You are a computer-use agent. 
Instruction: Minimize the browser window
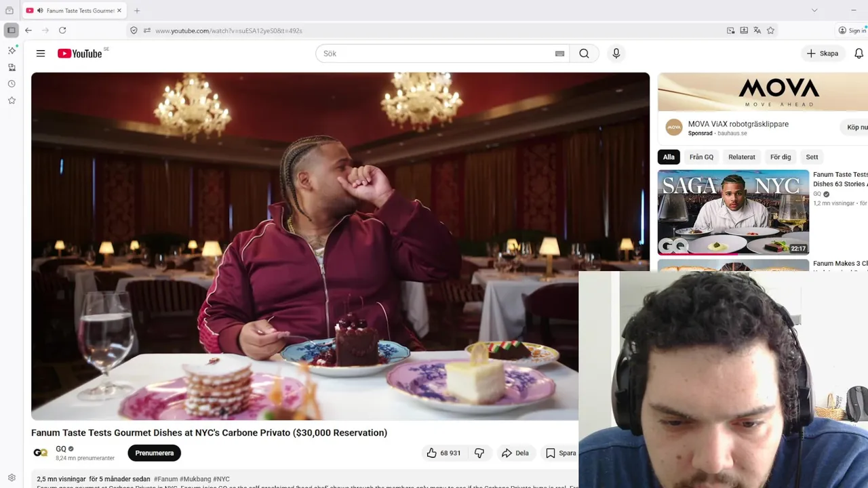(x=853, y=10)
